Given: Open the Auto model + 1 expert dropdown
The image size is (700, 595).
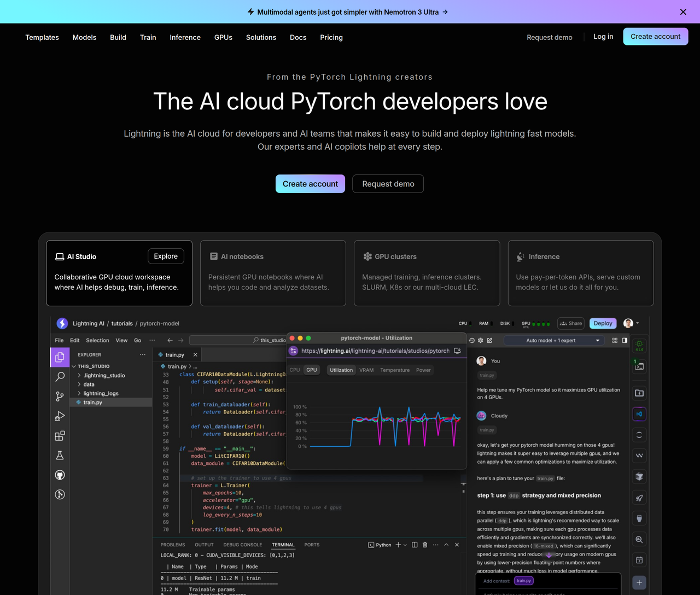Looking at the screenshot, I should tap(555, 340).
